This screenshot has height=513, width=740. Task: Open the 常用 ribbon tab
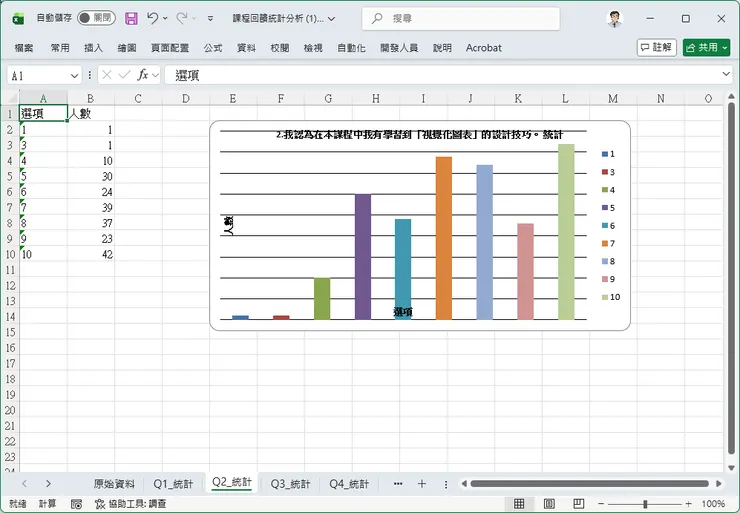click(60, 48)
